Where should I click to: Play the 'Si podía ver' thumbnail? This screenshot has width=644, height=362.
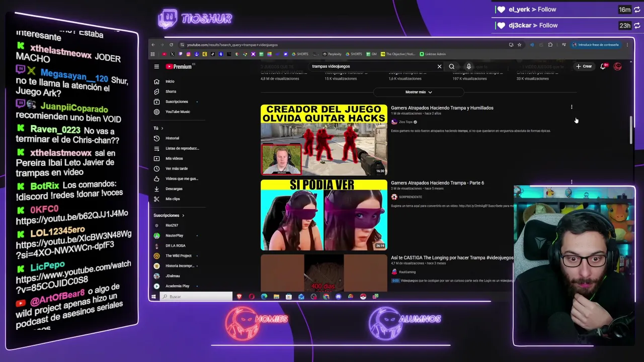point(324,215)
